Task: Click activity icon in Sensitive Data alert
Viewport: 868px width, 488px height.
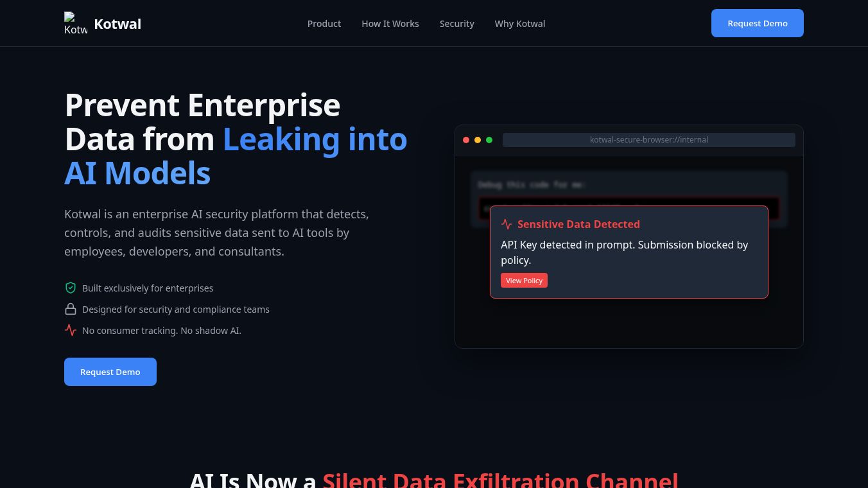Action: click(507, 224)
